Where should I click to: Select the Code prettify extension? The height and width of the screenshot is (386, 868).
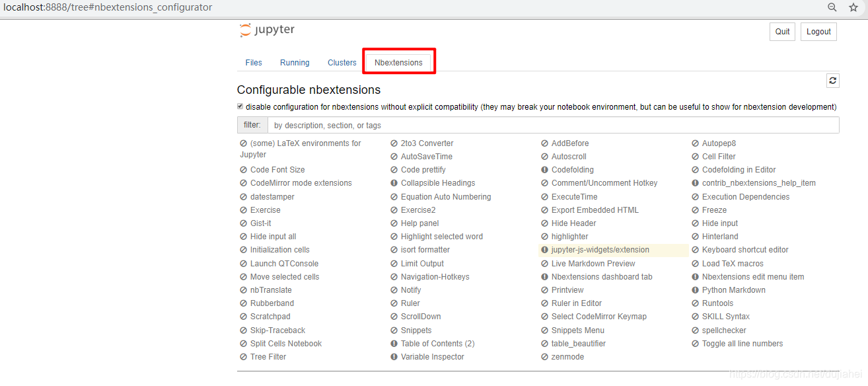[423, 170]
